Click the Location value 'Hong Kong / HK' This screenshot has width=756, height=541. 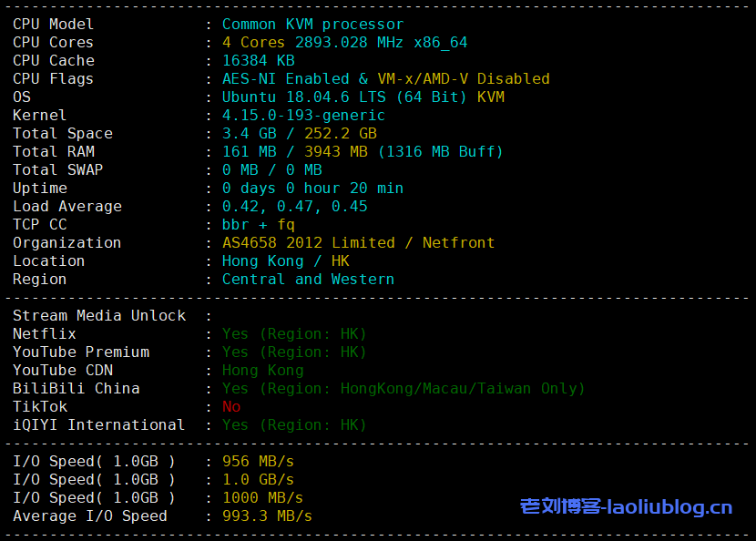(285, 261)
